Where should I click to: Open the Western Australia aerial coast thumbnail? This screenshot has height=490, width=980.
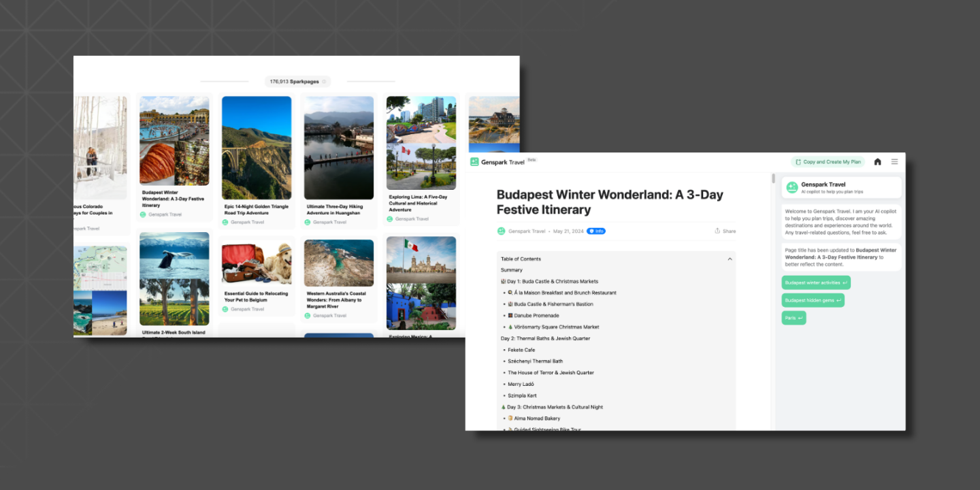point(339,263)
